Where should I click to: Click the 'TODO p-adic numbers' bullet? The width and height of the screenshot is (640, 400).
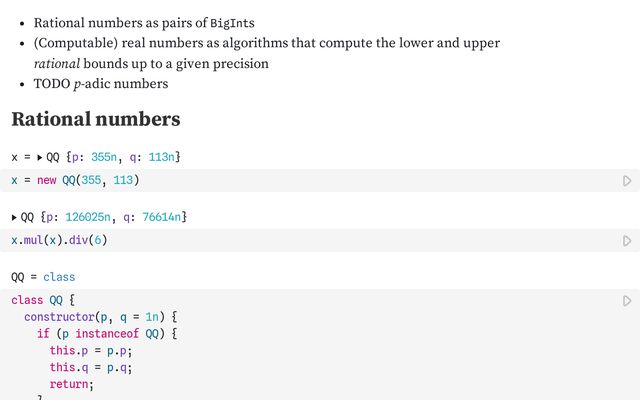pos(101,84)
